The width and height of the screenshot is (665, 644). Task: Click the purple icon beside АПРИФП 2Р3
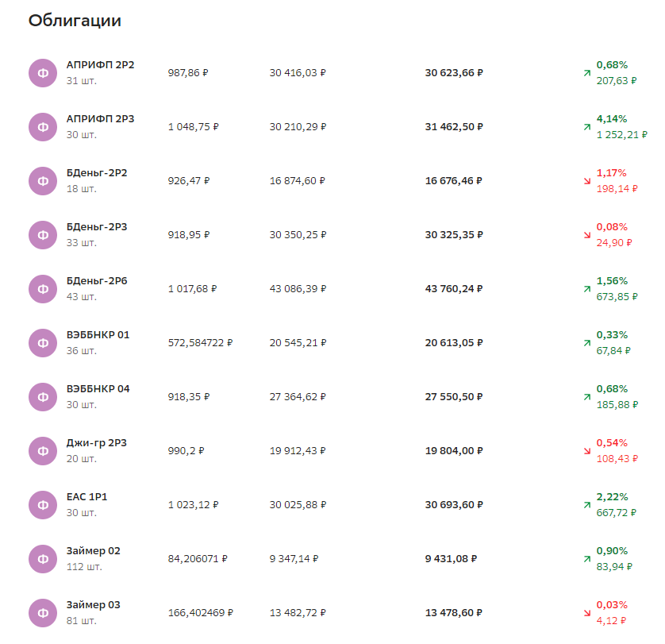click(x=43, y=127)
